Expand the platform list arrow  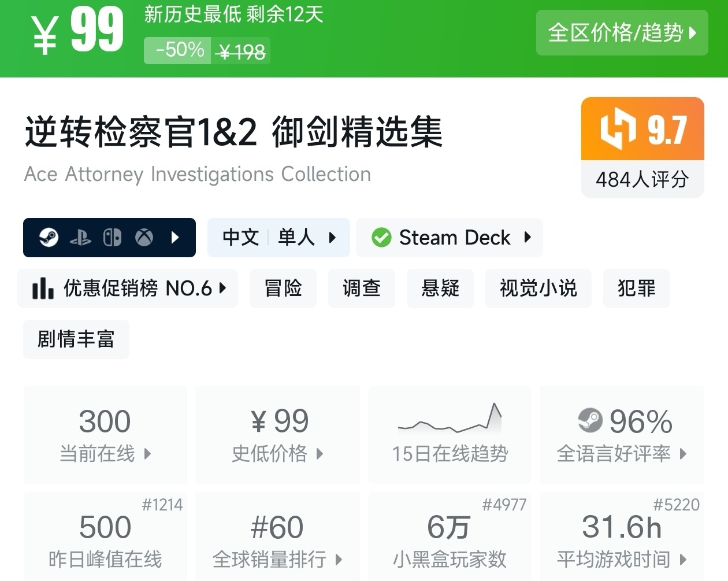click(x=175, y=238)
